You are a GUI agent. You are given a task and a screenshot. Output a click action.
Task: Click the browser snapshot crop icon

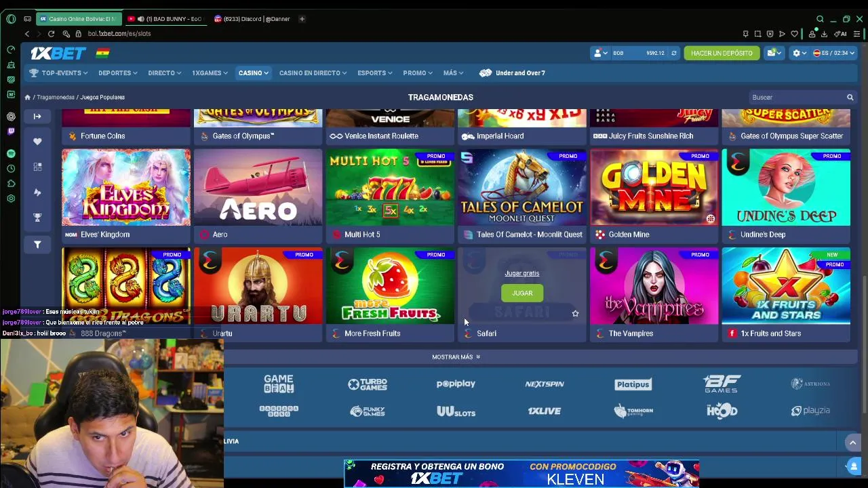[757, 34]
